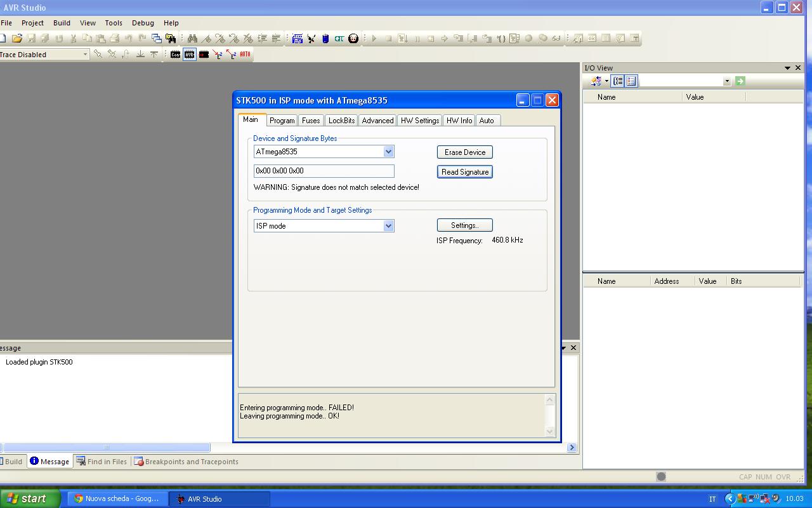Click the Windows start button
The image size is (812, 508).
(30, 498)
